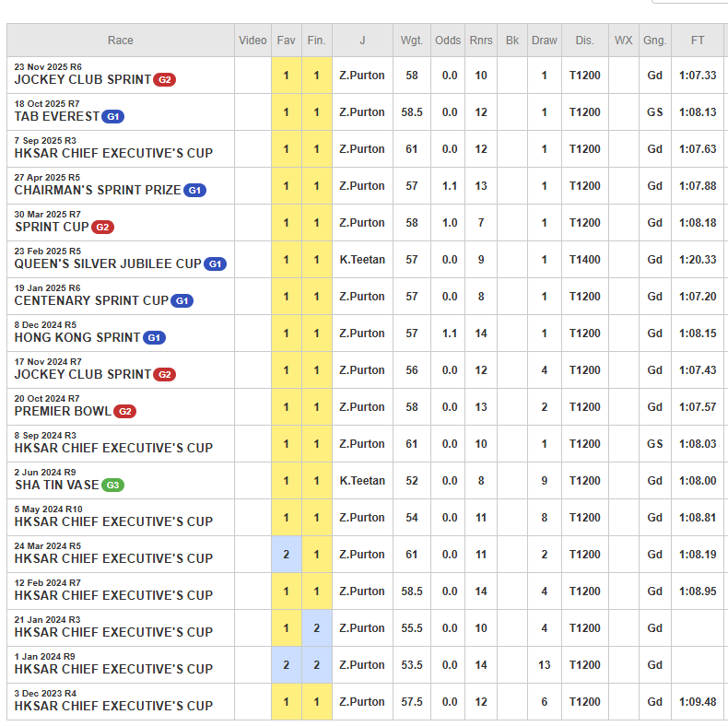Open the 17 Nov 2024 Jockey Club Sprint race
Viewport: 728px width, 726px height.
pyautogui.click(x=83, y=375)
